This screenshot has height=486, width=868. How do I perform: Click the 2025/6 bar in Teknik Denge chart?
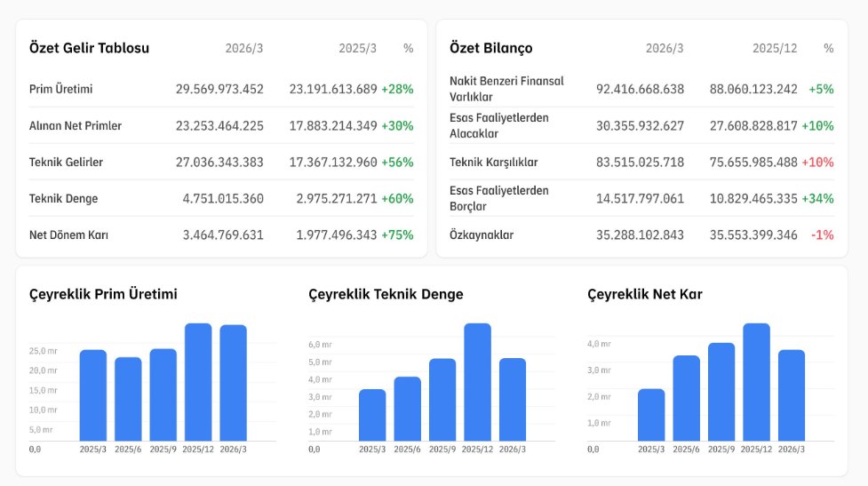(x=408, y=409)
